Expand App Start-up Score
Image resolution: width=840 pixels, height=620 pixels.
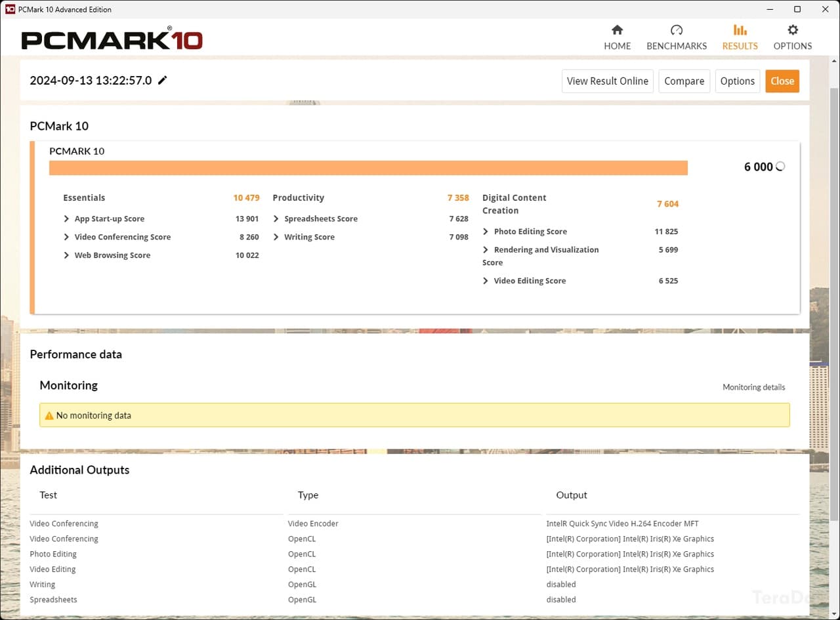click(66, 218)
